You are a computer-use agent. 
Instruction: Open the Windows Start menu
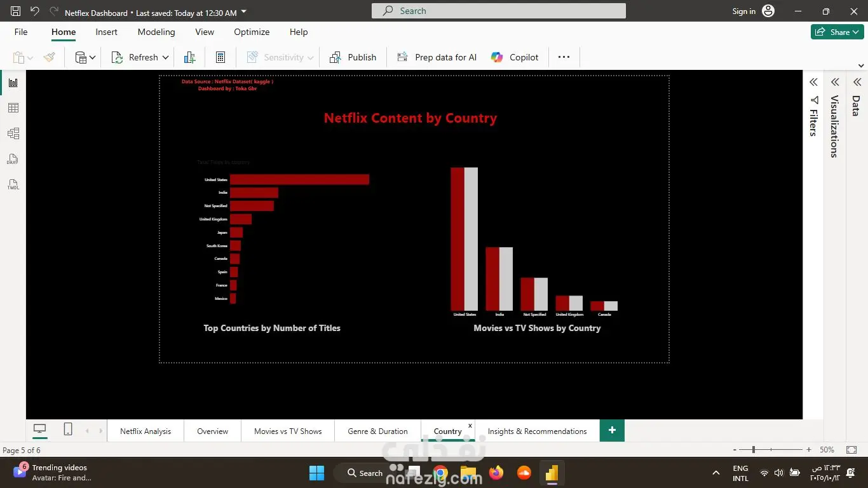pyautogui.click(x=316, y=473)
